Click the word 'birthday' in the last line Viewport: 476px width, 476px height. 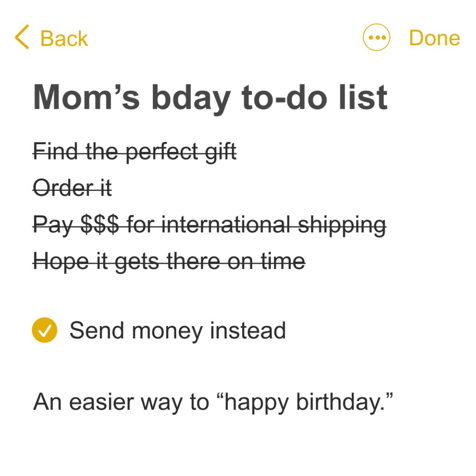339,402
